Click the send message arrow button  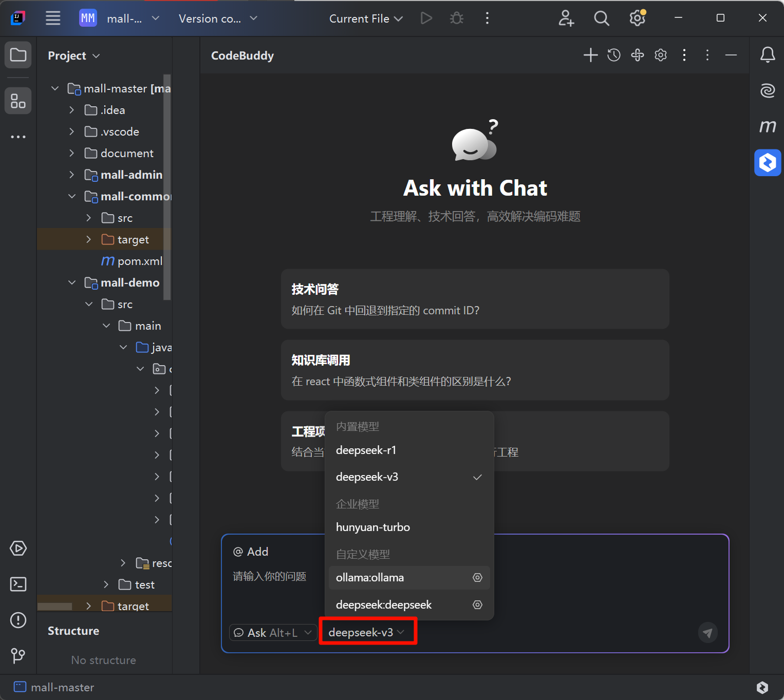point(707,633)
